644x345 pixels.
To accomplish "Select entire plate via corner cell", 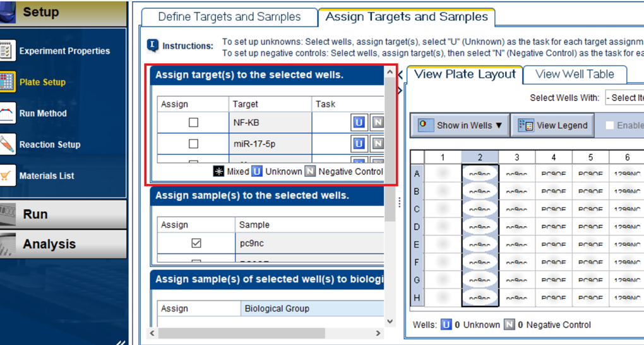I will pyautogui.click(x=417, y=157).
